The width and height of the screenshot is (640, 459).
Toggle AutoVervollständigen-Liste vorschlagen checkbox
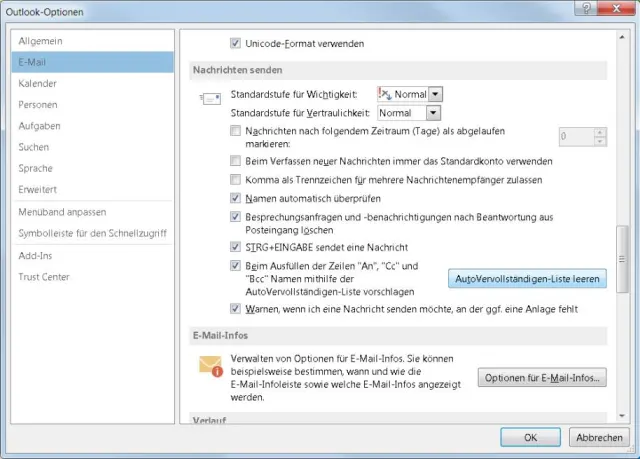pyautogui.click(x=235, y=266)
